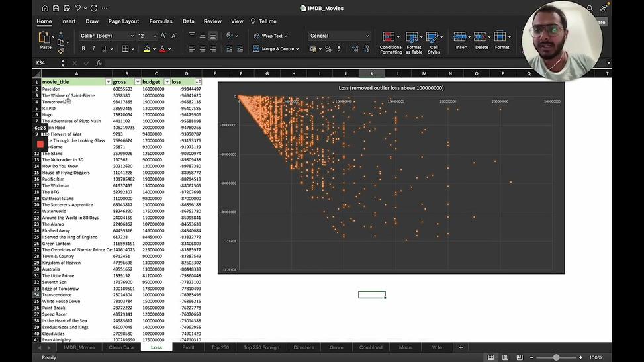Click the Format Painter brush icon
This screenshot has height=362, width=644.
(61, 51)
